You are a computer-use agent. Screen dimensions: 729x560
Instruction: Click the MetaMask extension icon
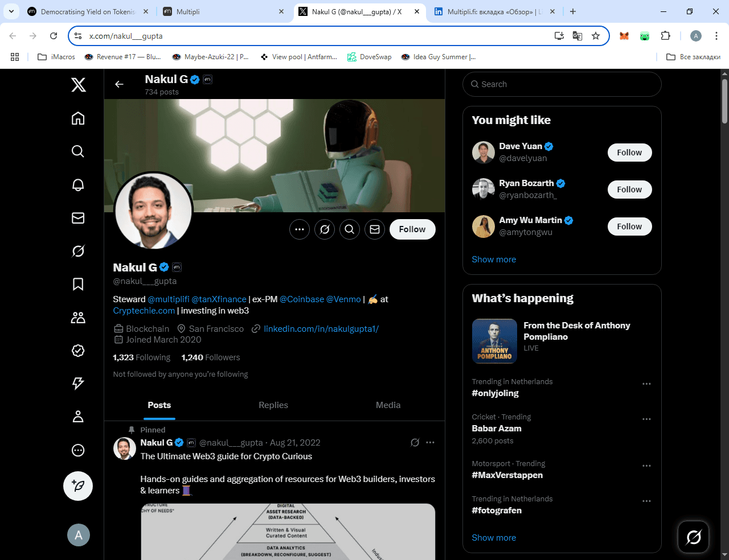[x=624, y=36]
